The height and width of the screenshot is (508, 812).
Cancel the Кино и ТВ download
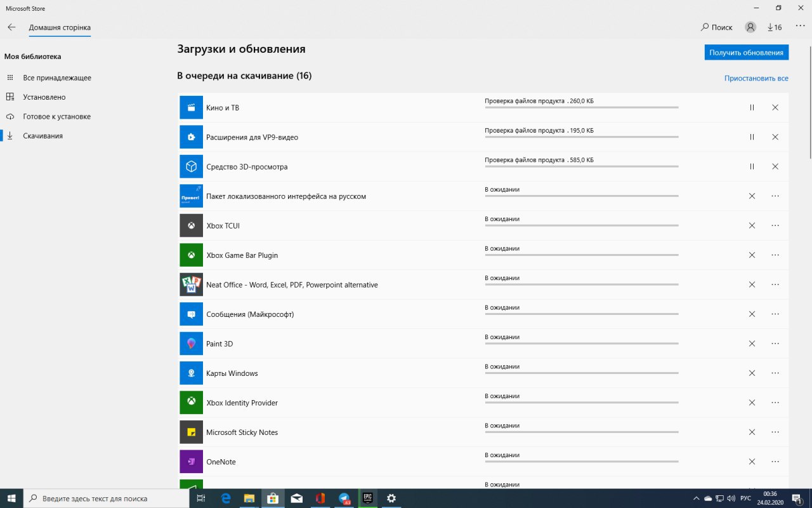775,107
